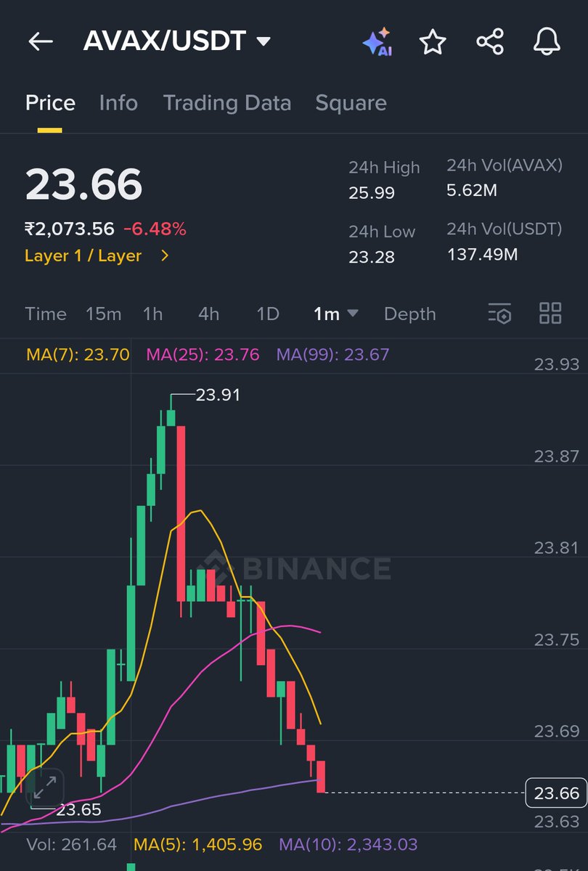Select the 4h interval

click(208, 314)
